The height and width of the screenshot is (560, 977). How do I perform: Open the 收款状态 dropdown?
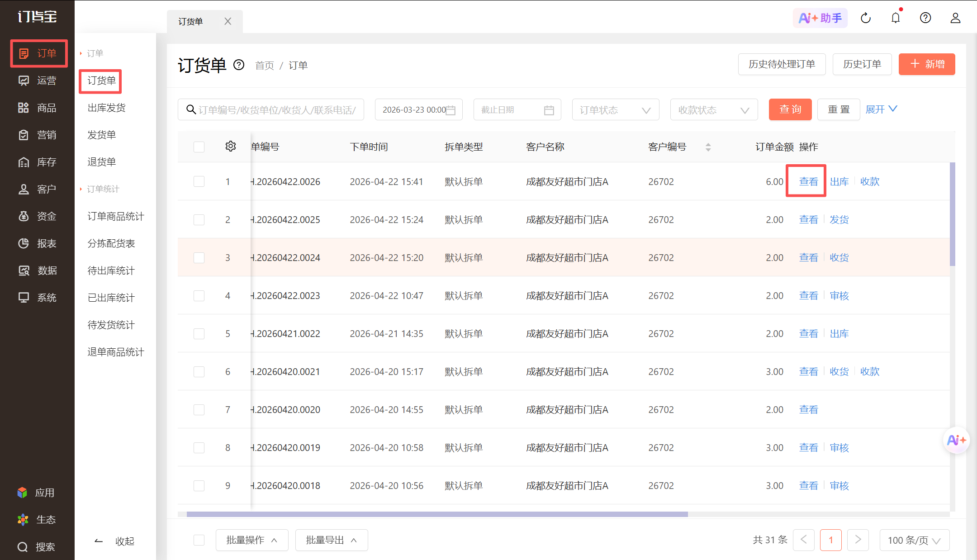click(x=714, y=109)
